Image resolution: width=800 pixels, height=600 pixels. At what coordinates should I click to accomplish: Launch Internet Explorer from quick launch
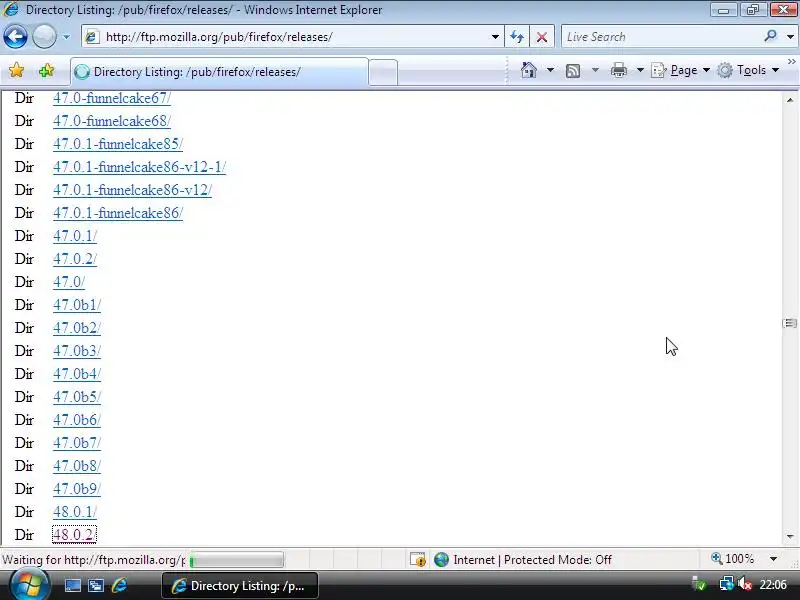[x=119, y=585]
